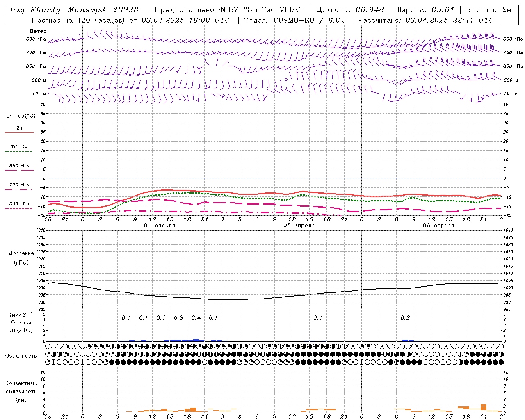Click the Осадки precipitation label
The width and height of the screenshot is (525, 420).
(x=21, y=322)
